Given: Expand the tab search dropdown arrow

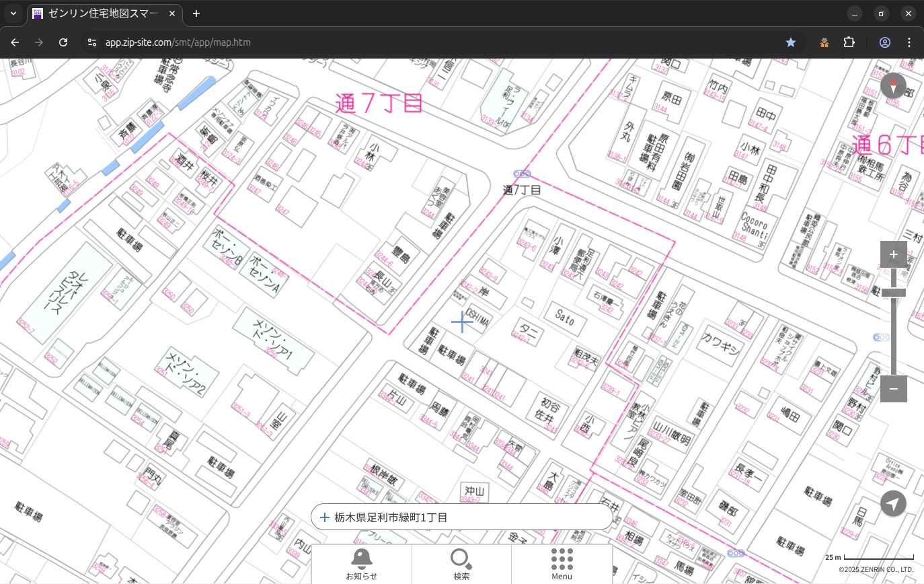Looking at the screenshot, I should pos(13,13).
